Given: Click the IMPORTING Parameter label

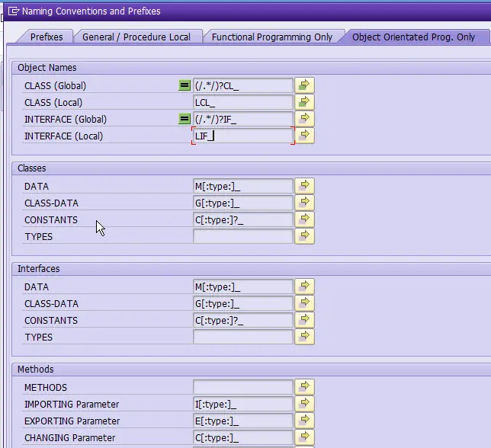Looking at the screenshot, I should point(72,405).
